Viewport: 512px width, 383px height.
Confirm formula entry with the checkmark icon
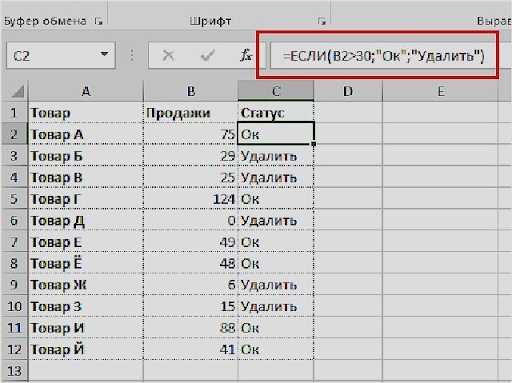click(207, 55)
